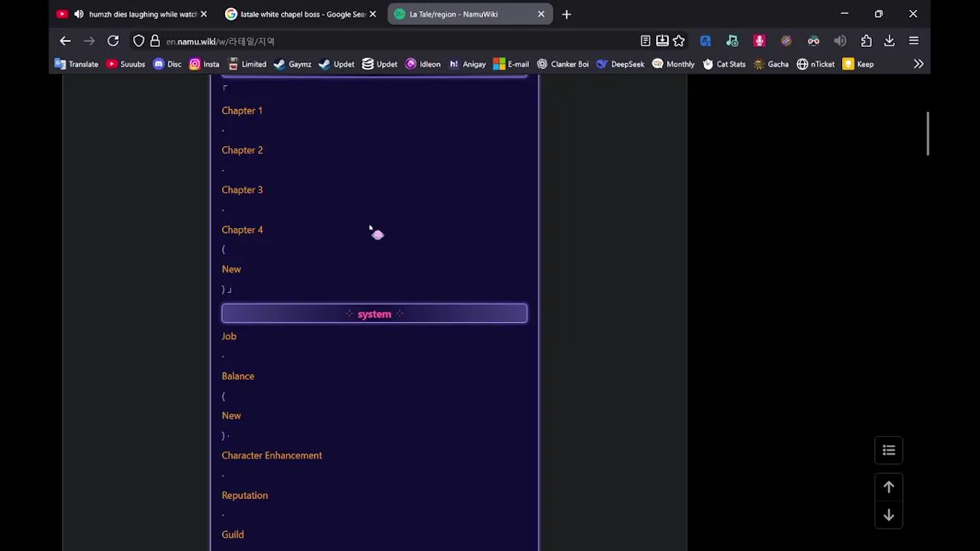Open the Balance link
The image size is (980, 551).
point(238,377)
